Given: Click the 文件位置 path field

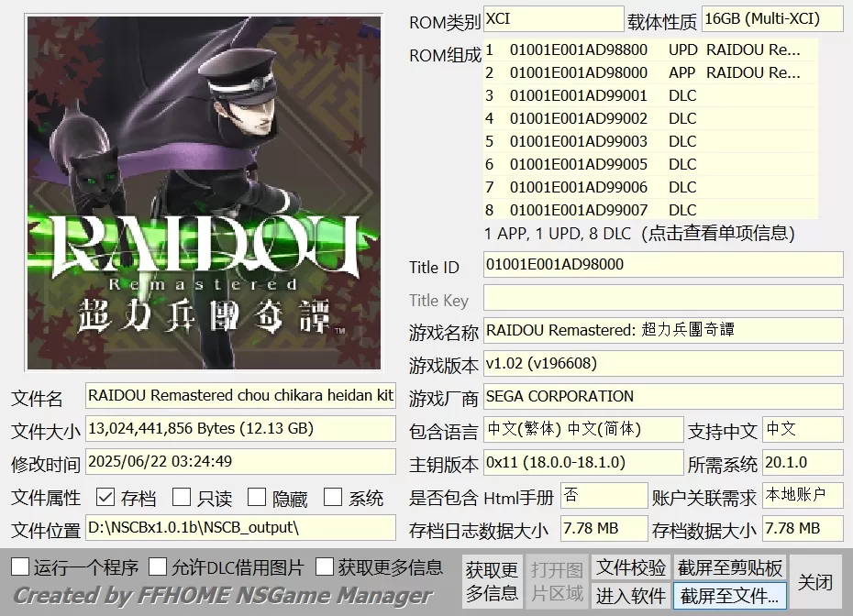Looking at the screenshot, I should [240, 529].
